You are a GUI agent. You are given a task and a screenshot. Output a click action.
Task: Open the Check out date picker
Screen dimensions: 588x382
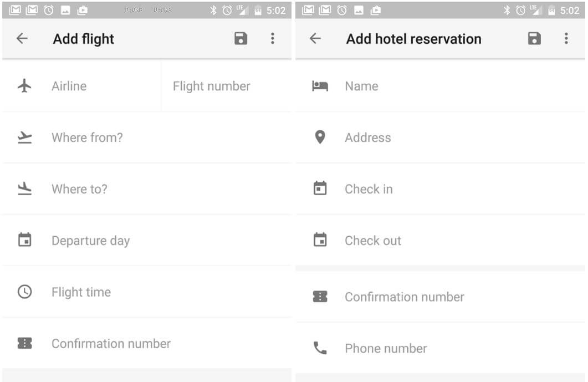pyautogui.click(x=443, y=241)
